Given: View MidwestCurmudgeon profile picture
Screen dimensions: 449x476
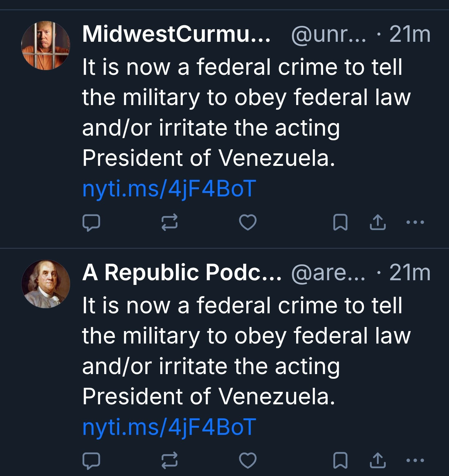Looking at the screenshot, I should point(46,46).
